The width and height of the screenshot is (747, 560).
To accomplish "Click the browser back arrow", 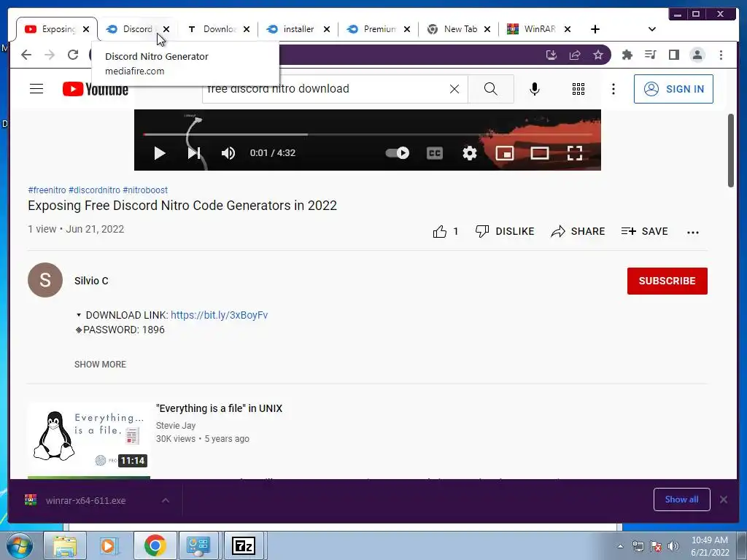I will click(x=26, y=55).
